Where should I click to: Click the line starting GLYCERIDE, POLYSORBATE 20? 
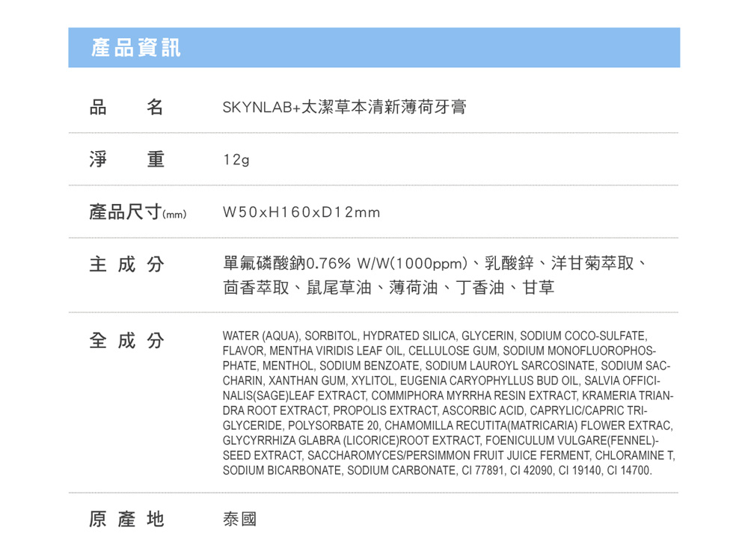(448, 425)
